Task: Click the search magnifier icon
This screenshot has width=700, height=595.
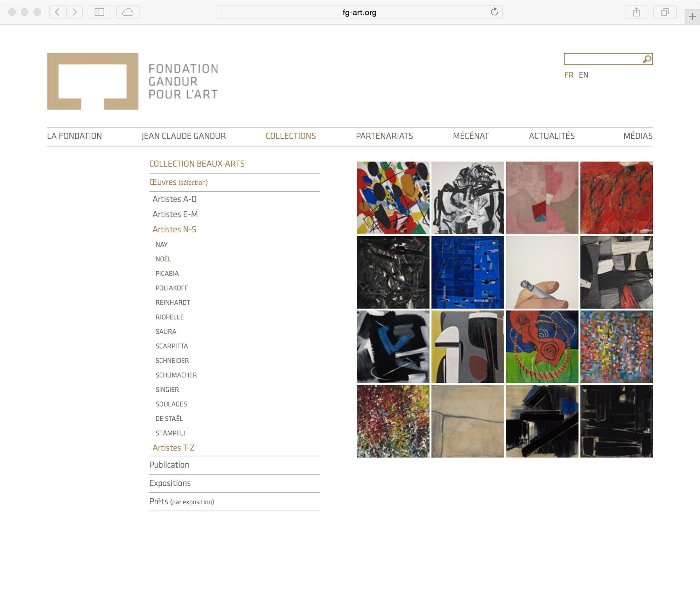Action: tap(647, 59)
